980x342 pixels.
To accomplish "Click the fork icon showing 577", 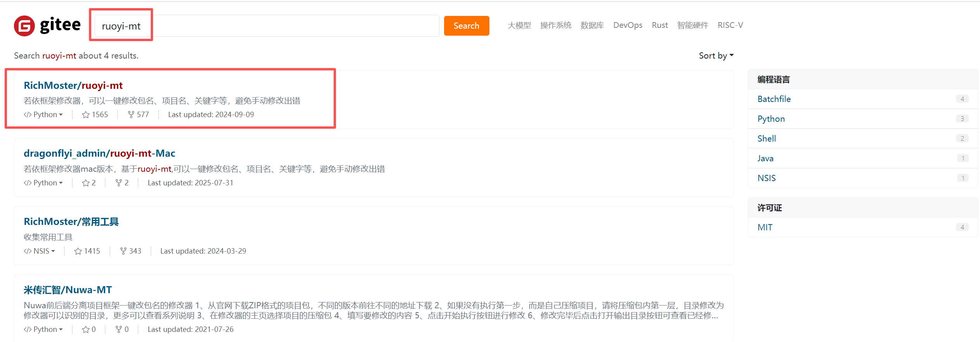I will [131, 114].
